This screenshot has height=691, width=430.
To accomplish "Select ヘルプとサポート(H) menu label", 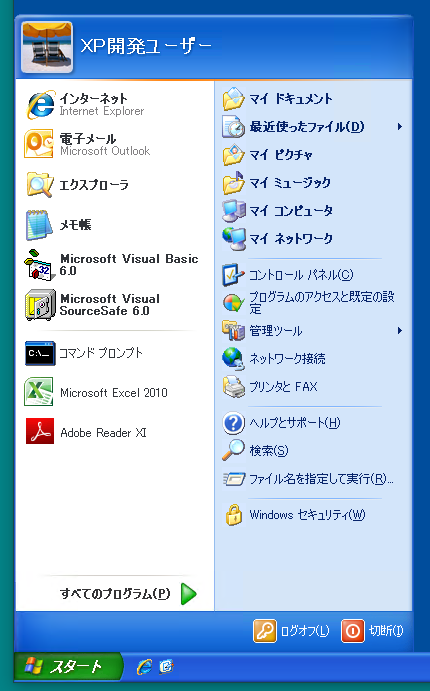I will (294, 423).
